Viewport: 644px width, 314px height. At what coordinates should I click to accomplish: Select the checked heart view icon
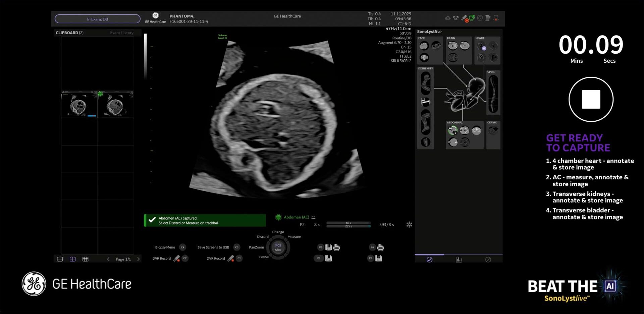pyautogui.click(x=482, y=46)
